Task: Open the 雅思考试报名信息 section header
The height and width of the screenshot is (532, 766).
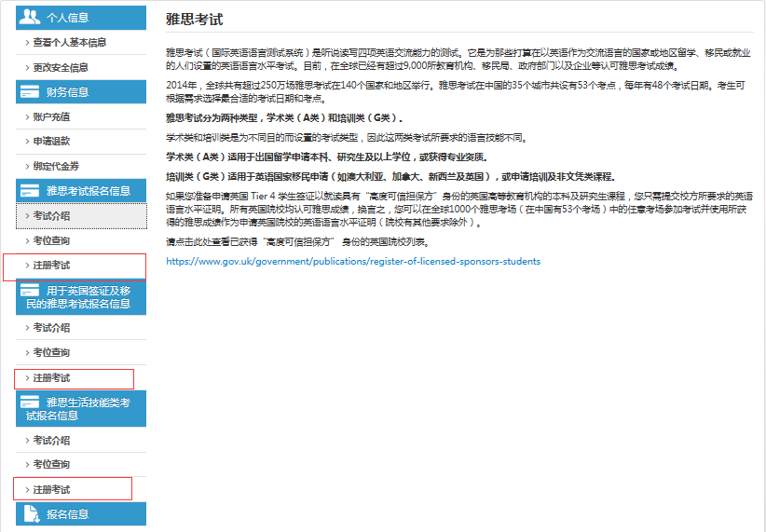Action: (81, 190)
